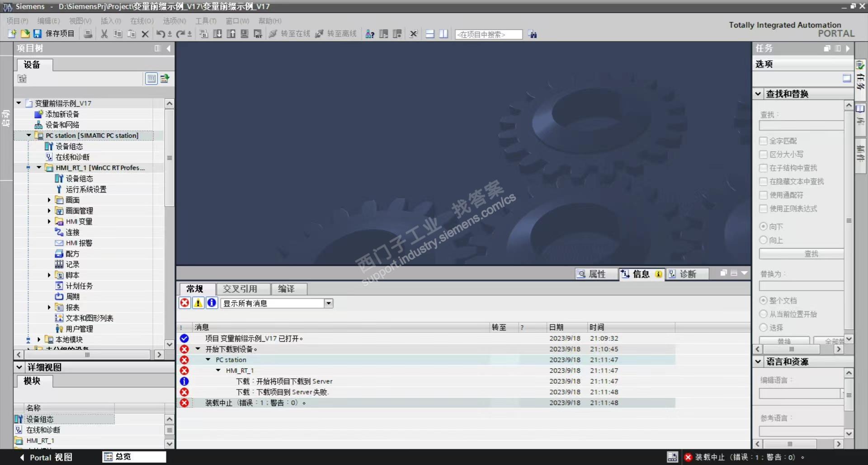The height and width of the screenshot is (465, 868).
Task: Open the 工具(T) menu
Action: point(206,21)
